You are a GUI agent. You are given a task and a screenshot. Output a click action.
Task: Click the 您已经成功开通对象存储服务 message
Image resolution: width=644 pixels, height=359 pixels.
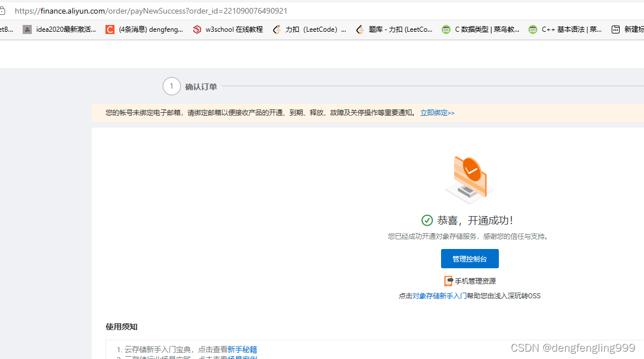tap(469, 236)
